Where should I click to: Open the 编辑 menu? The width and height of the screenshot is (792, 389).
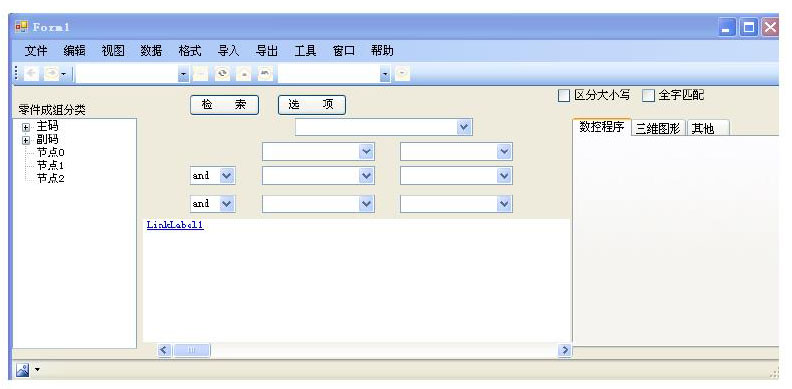74,51
